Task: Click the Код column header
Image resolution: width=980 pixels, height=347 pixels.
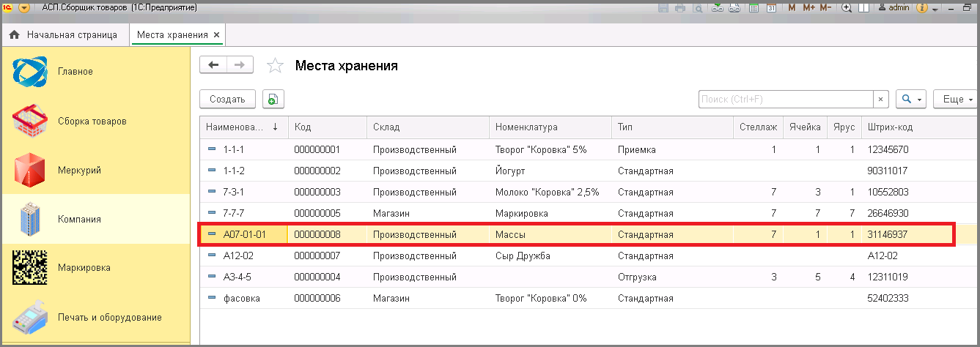Action: click(327, 127)
